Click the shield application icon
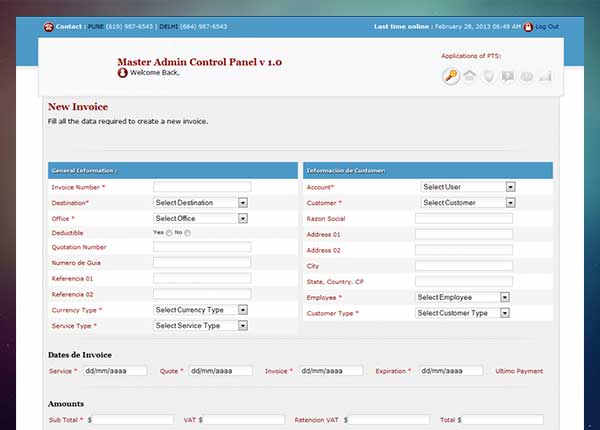 [489, 77]
